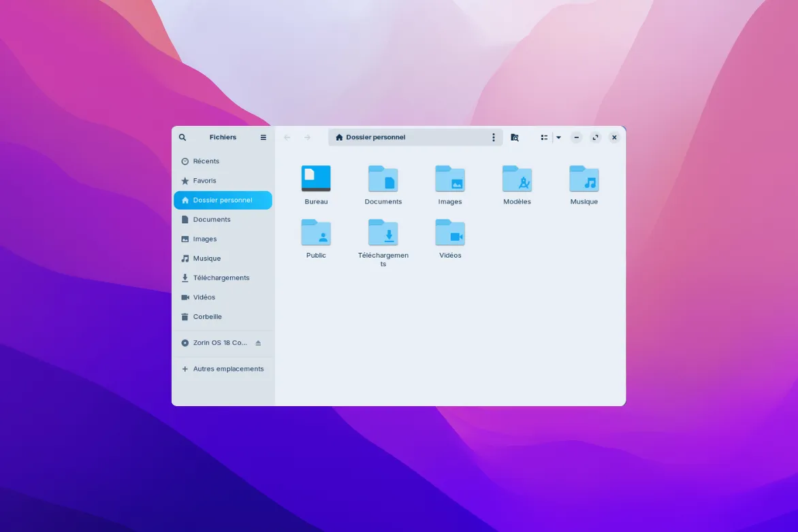Select the Modèles folder
The width and height of the screenshot is (798, 532).
517,179
